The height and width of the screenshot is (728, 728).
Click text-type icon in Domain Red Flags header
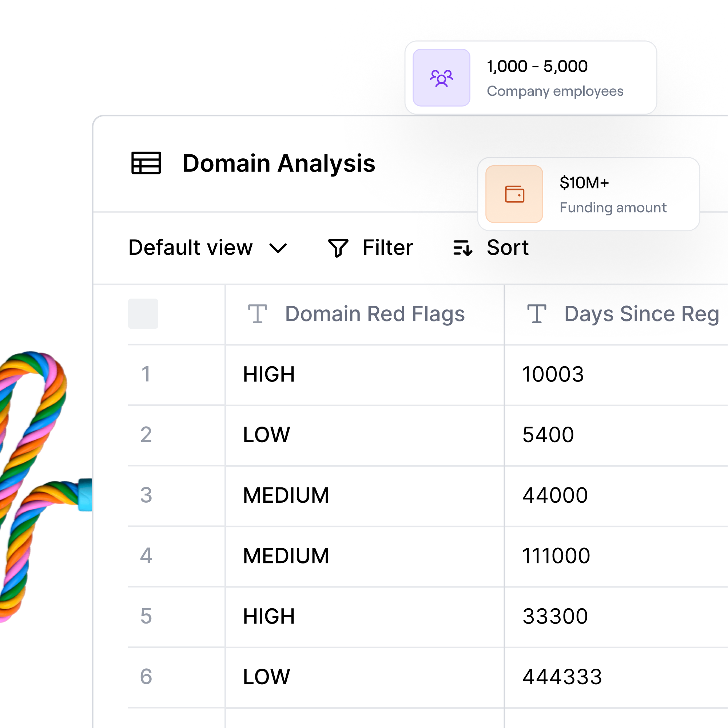click(258, 314)
